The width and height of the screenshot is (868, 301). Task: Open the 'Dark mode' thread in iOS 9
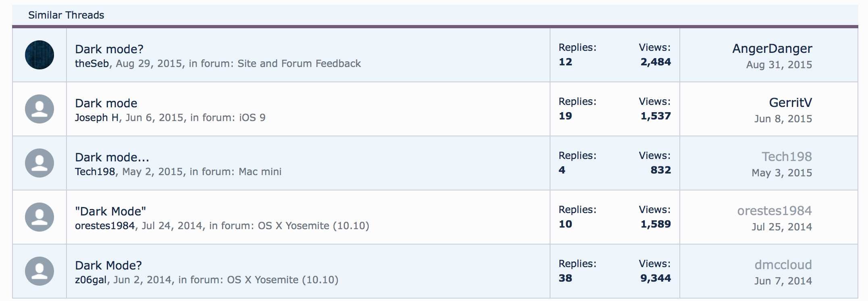[x=106, y=103]
